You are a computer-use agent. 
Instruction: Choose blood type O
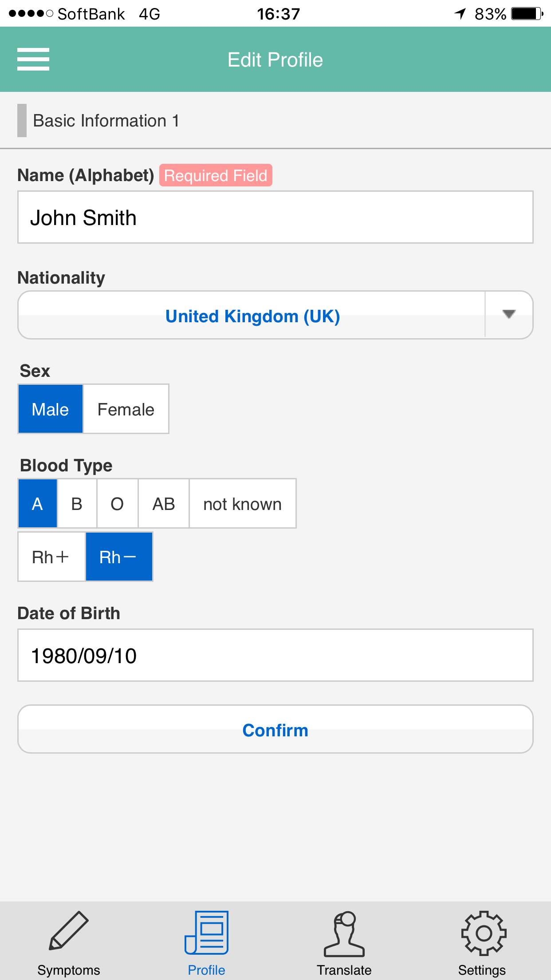pos(117,503)
